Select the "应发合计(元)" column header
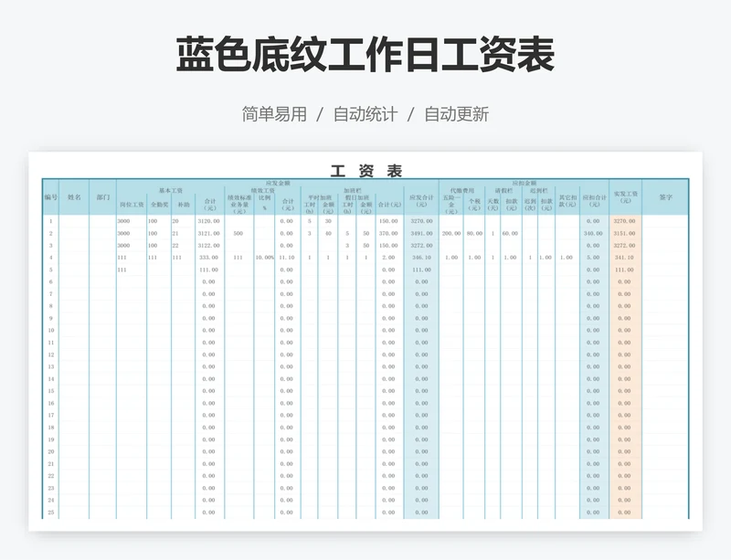The image size is (731, 560). pyautogui.click(x=421, y=201)
